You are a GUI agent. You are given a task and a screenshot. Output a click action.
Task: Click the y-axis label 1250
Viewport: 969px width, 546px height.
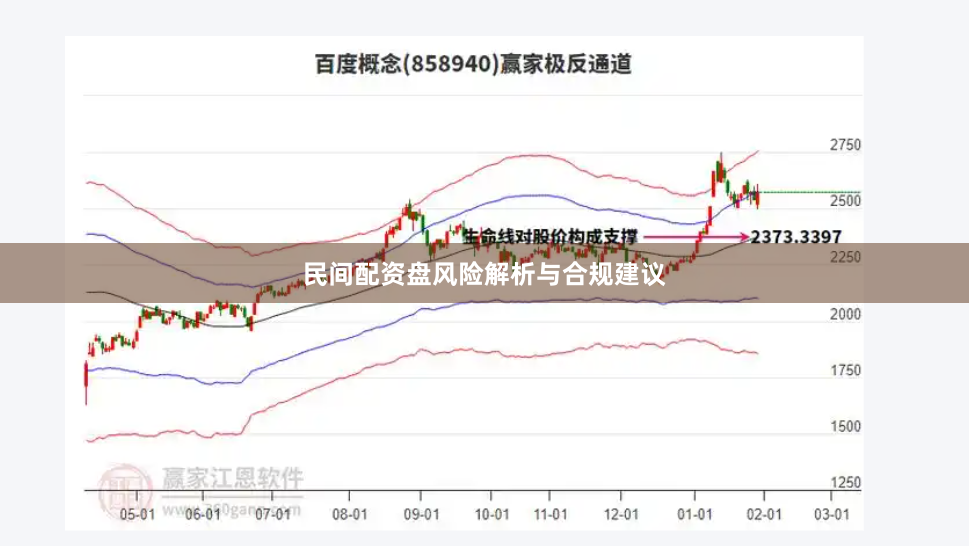tap(845, 482)
